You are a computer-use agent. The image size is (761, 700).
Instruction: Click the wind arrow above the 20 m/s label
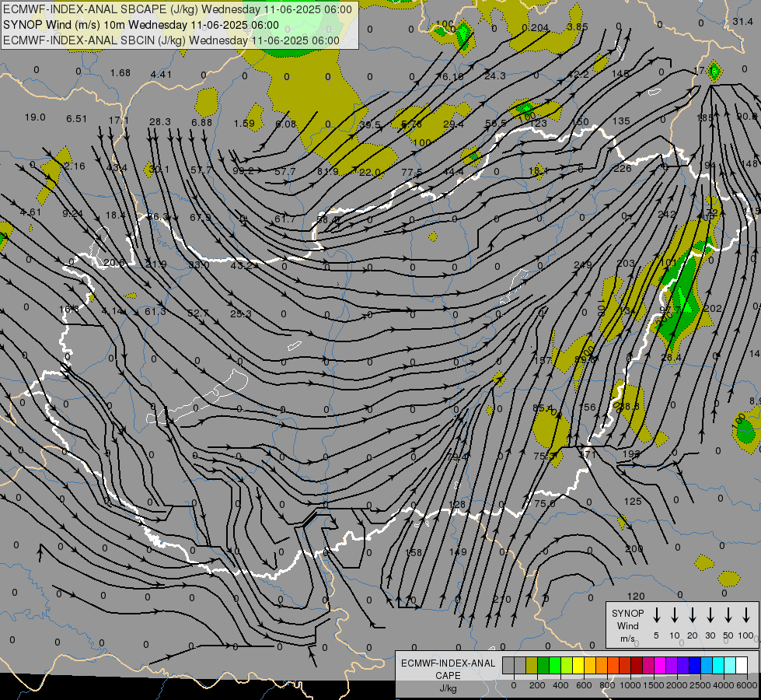click(693, 615)
